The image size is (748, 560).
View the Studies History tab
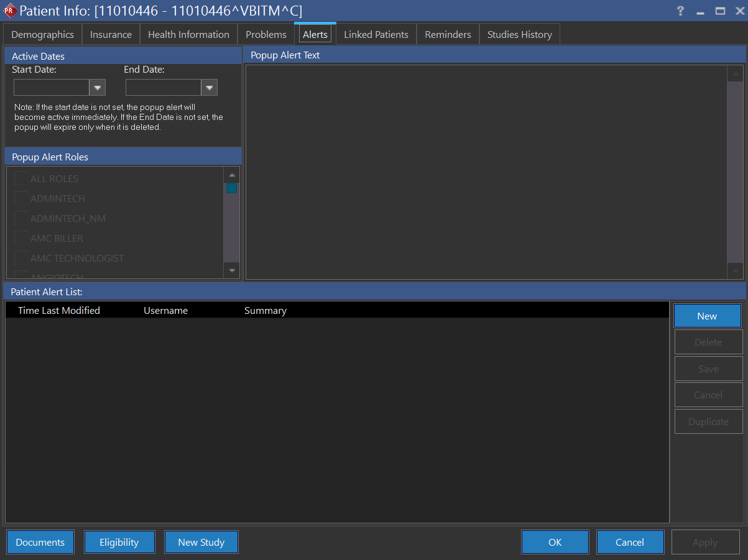click(x=519, y=34)
